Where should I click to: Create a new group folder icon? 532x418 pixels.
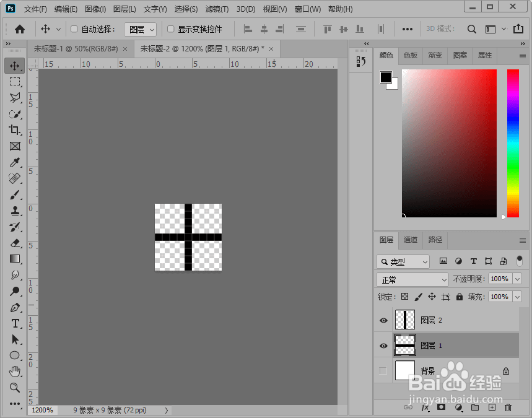point(475,407)
